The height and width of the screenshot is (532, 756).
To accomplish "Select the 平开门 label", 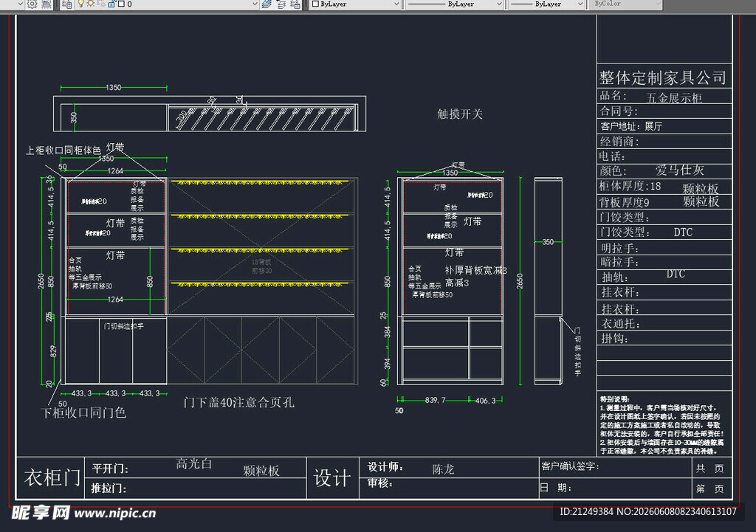I will point(110,469).
